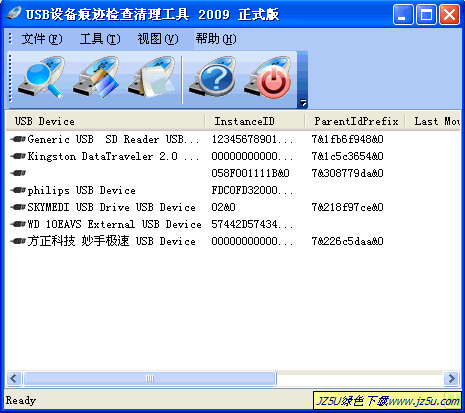Open the USB help question-mark icon
The height and width of the screenshot is (413, 465).
(x=212, y=78)
